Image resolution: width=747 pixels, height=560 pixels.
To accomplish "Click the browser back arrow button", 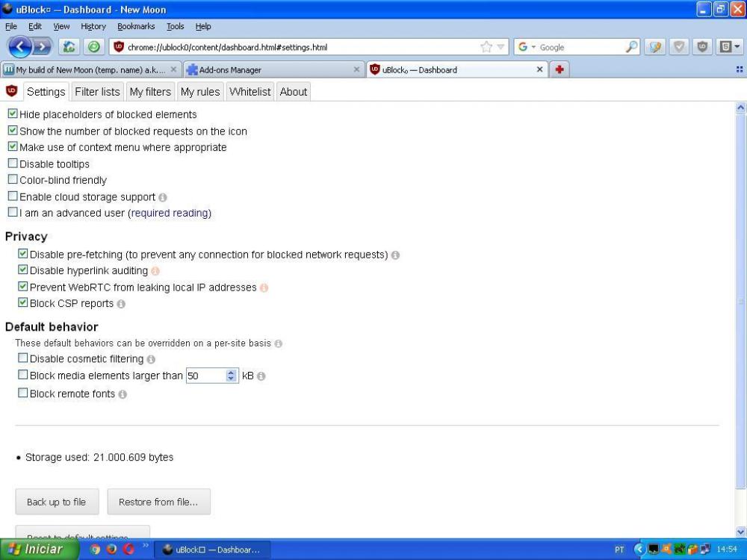I will tap(19, 47).
